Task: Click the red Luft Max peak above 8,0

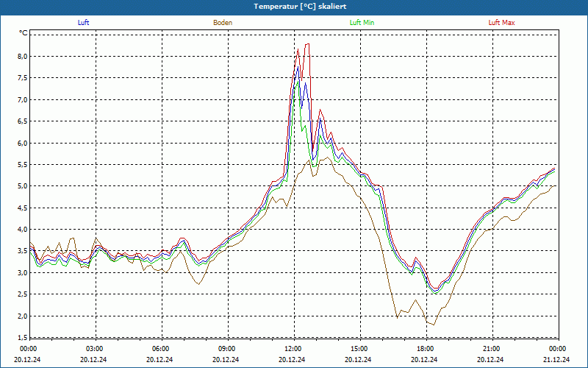Action: pyautogui.click(x=307, y=44)
